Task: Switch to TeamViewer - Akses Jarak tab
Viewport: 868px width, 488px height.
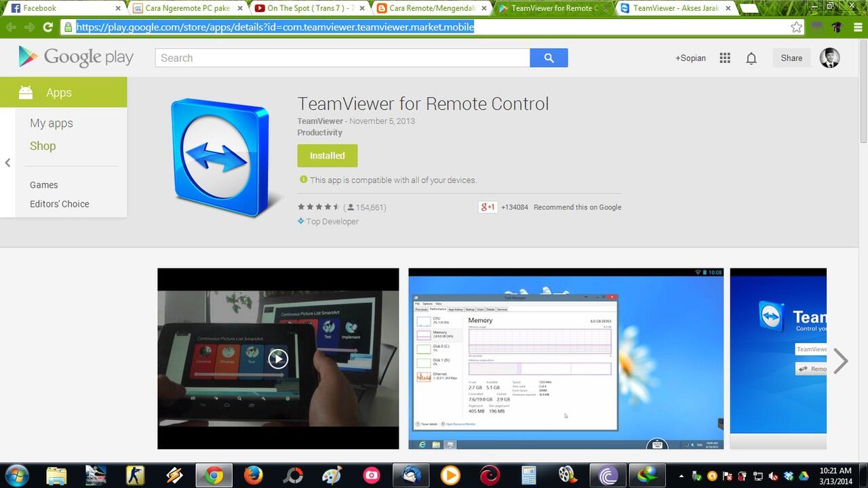Action: coord(673,8)
